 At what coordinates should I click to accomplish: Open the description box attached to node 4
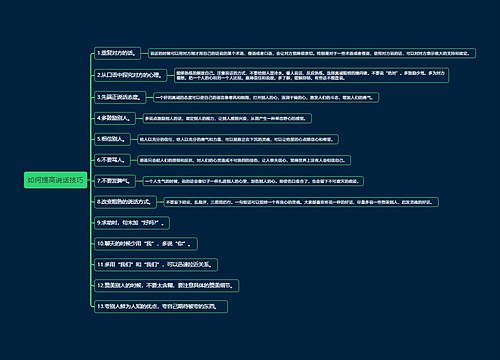click(227, 118)
